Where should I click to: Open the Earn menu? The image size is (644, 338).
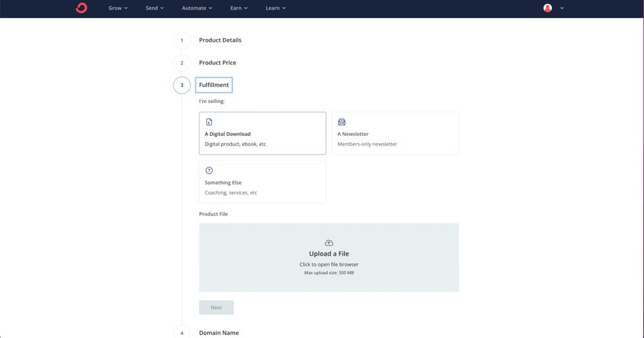pyautogui.click(x=239, y=8)
